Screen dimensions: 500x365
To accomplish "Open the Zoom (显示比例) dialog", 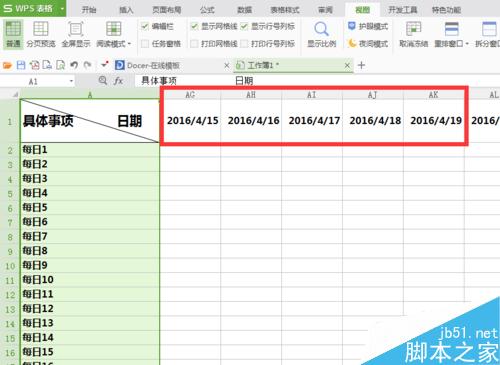I will (x=321, y=34).
